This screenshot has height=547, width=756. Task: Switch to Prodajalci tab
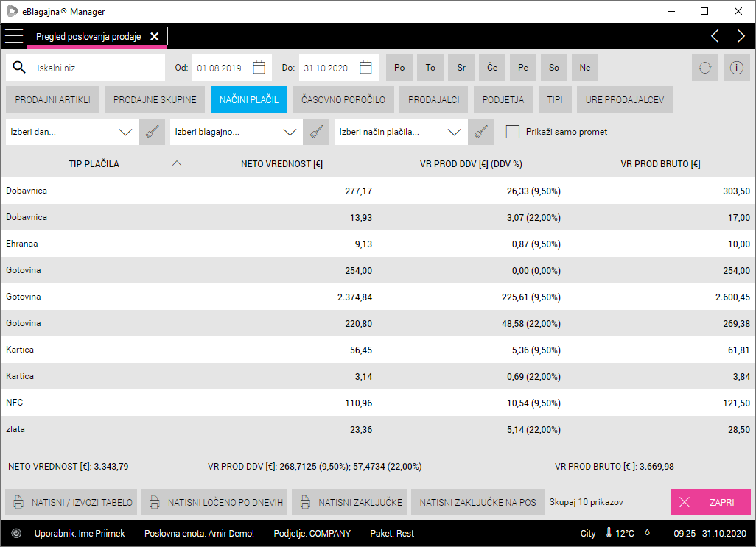click(433, 99)
